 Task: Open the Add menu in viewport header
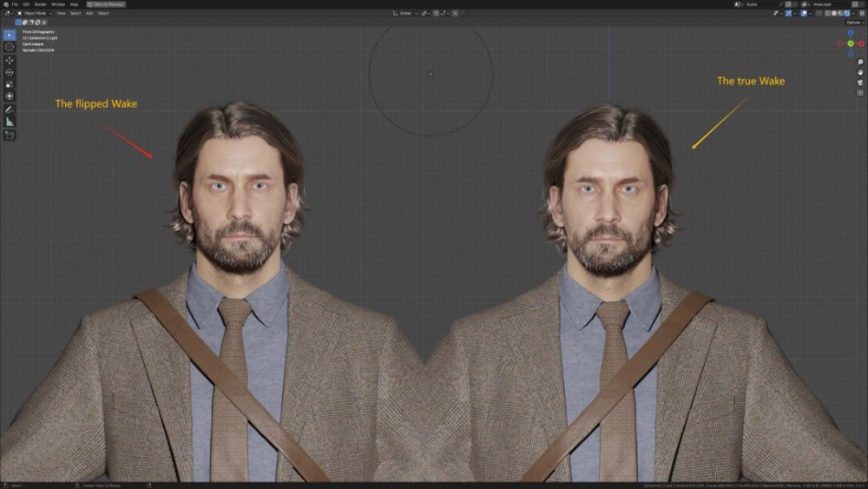pos(89,13)
